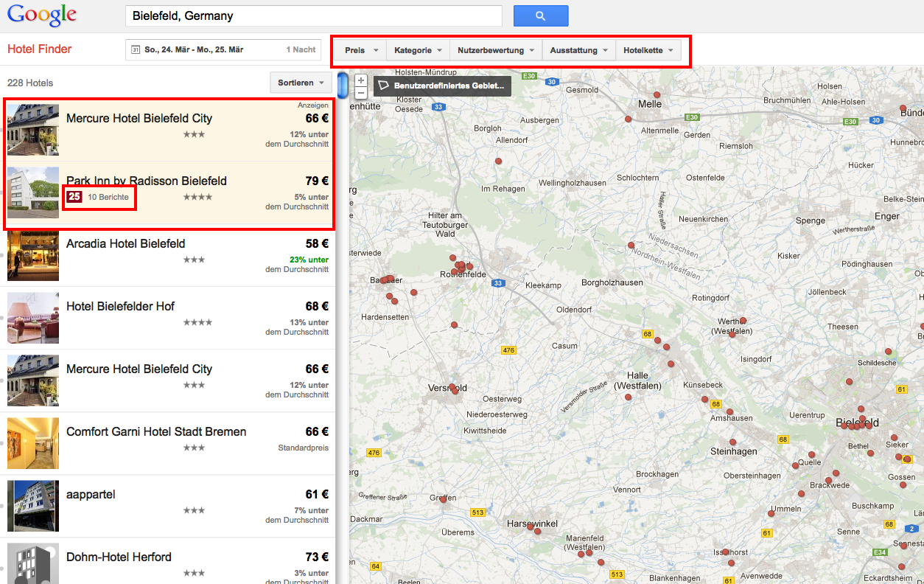Select the map marker at Ummeln
Screen dimensions: 924x584
[x=771, y=512]
